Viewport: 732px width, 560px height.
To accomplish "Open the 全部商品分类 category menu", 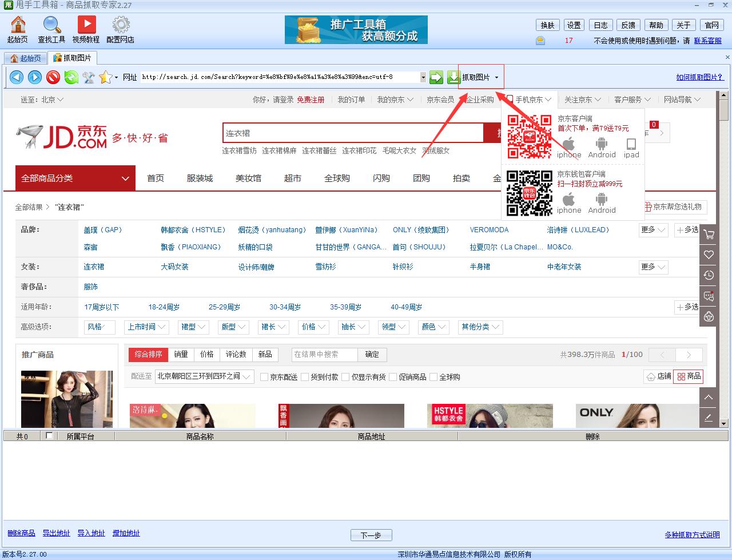I will point(74,178).
